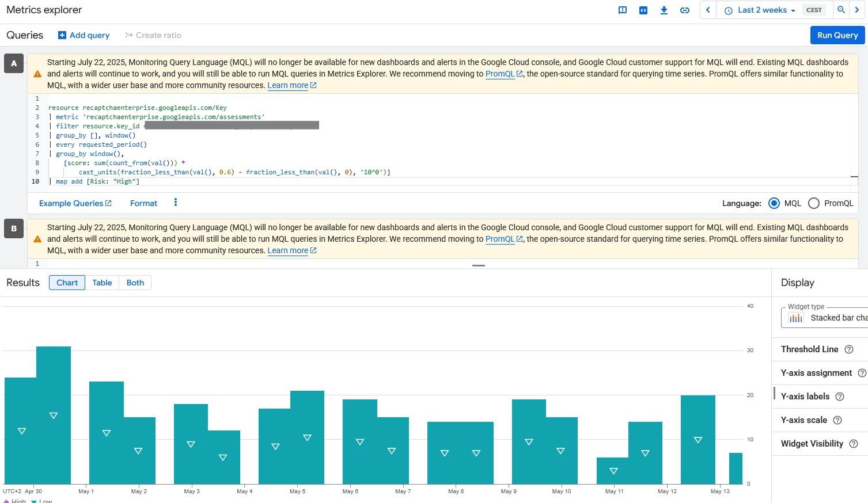The height and width of the screenshot is (503, 868).
Task: Expand Y-axis scale section
Action: (804, 420)
